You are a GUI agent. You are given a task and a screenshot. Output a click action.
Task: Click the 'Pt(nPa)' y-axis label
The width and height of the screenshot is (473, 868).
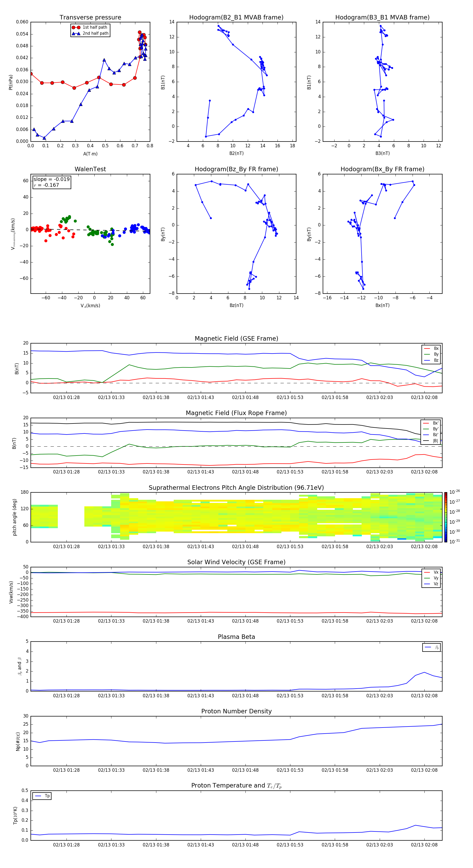tap(11, 82)
